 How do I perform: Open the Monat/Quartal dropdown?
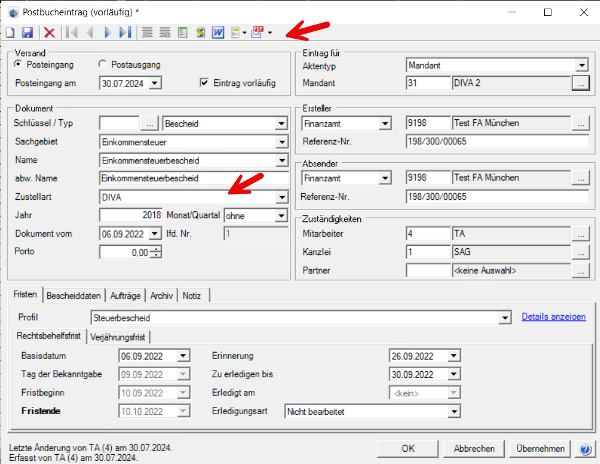coord(281,215)
